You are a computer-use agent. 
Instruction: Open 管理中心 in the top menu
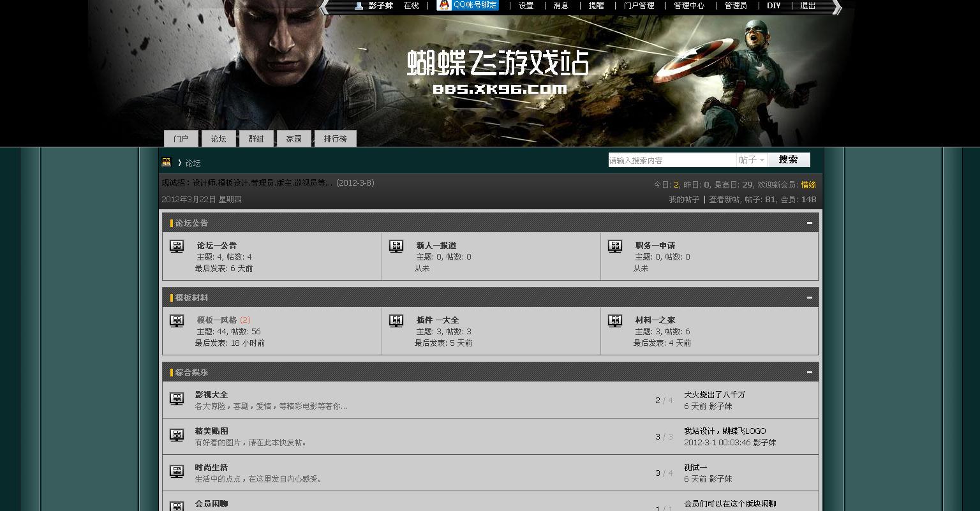(x=690, y=6)
